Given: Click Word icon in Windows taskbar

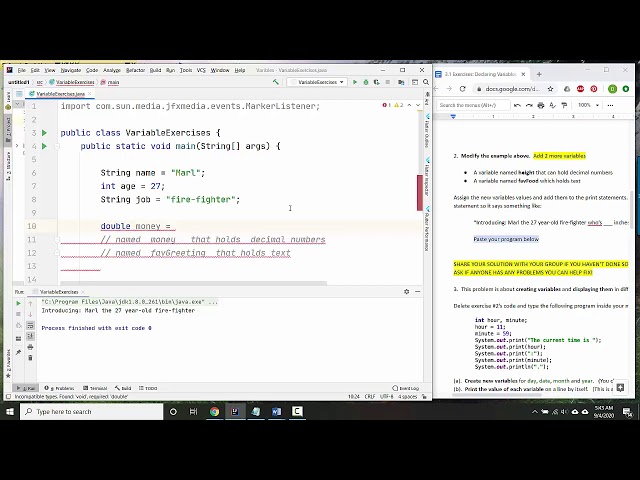Looking at the screenshot, I should [x=276, y=411].
